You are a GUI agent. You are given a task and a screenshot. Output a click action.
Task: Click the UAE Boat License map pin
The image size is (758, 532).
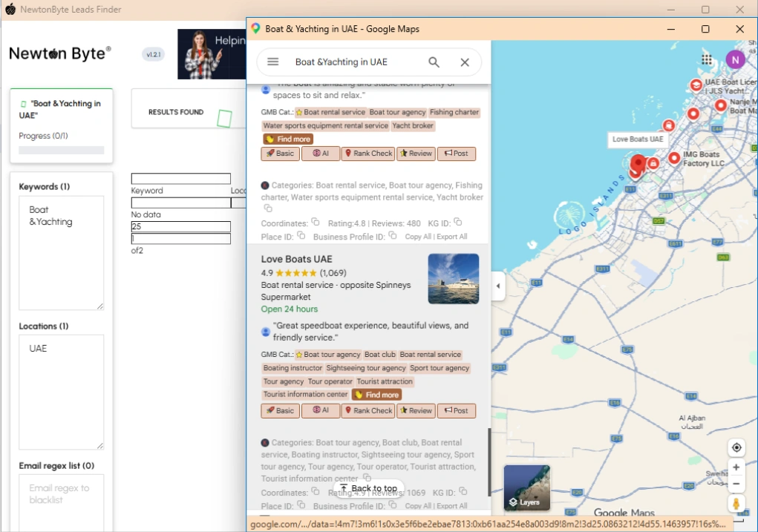(696, 85)
